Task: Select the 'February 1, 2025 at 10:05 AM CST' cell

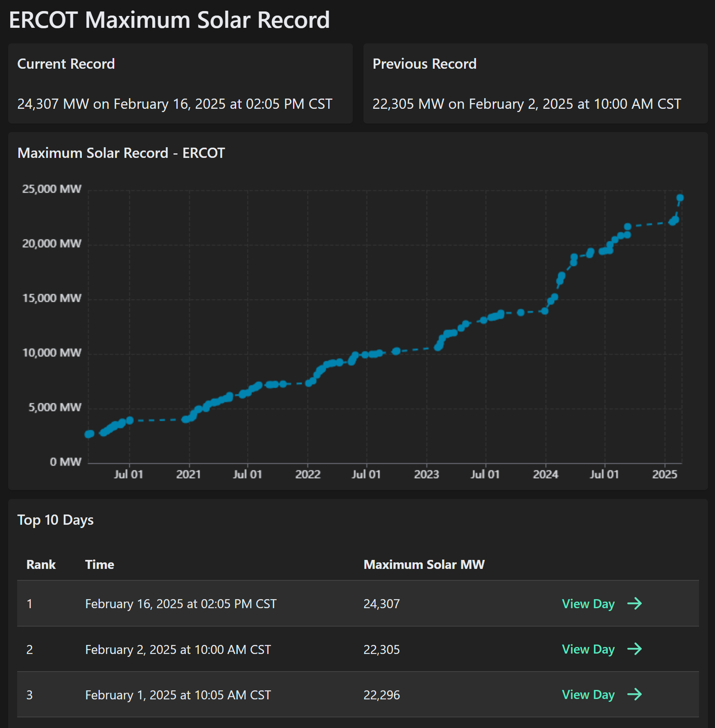Action: tap(178, 695)
